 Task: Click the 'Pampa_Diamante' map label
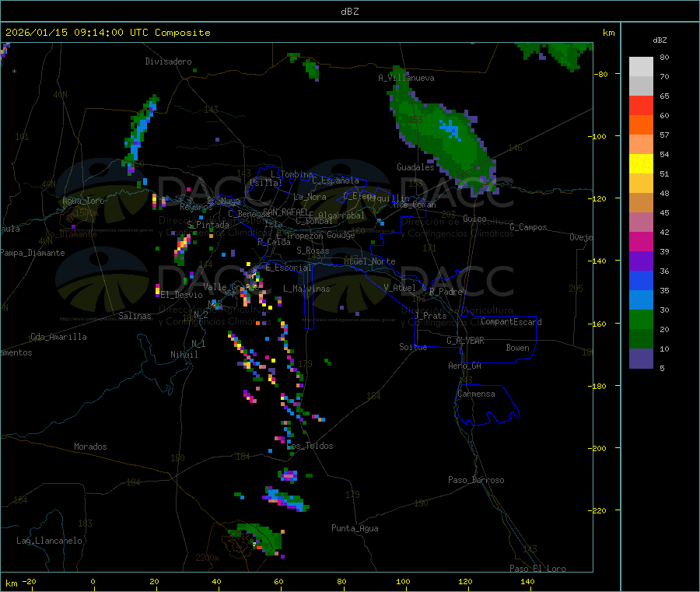pos(33,253)
